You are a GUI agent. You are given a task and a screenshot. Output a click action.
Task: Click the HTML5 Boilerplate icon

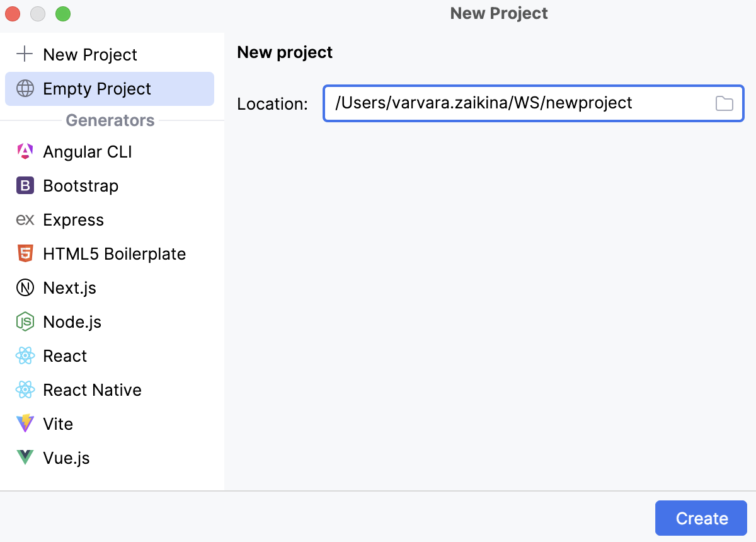(x=25, y=253)
